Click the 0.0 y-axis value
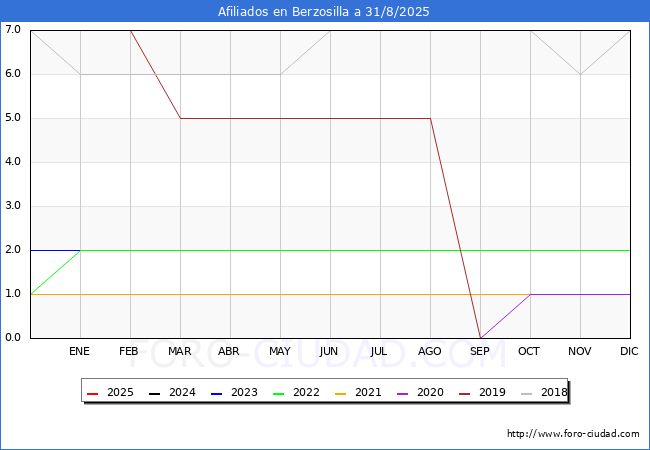 pyautogui.click(x=13, y=337)
